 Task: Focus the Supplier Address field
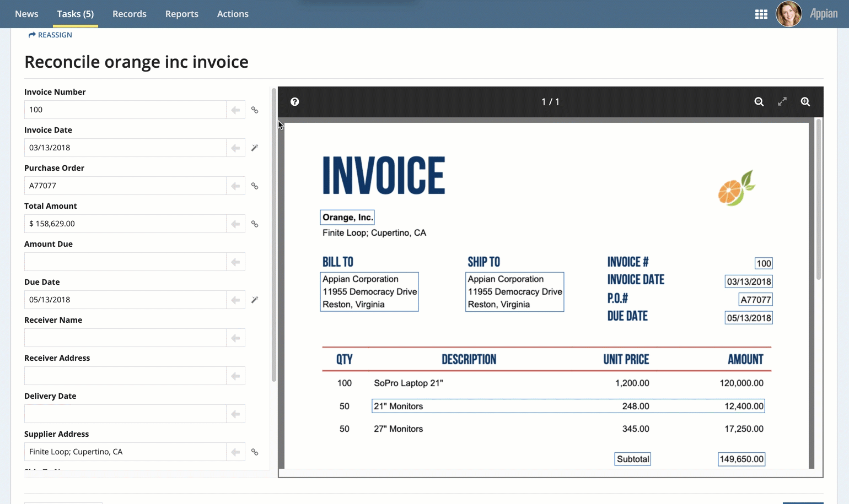pyautogui.click(x=125, y=452)
